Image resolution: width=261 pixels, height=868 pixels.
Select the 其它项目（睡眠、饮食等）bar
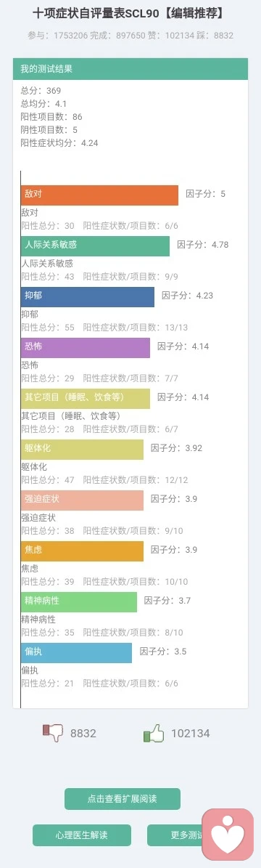85,399
